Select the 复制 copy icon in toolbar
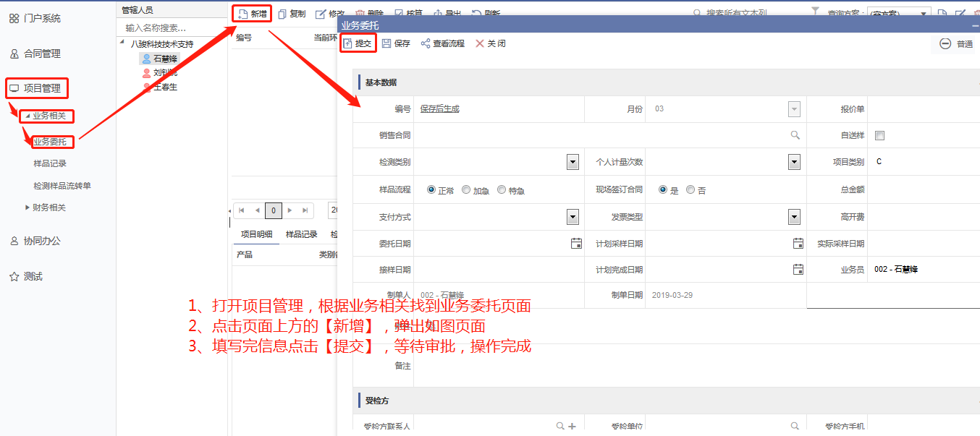The height and width of the screenshot is (436, 980). point(292,12)
